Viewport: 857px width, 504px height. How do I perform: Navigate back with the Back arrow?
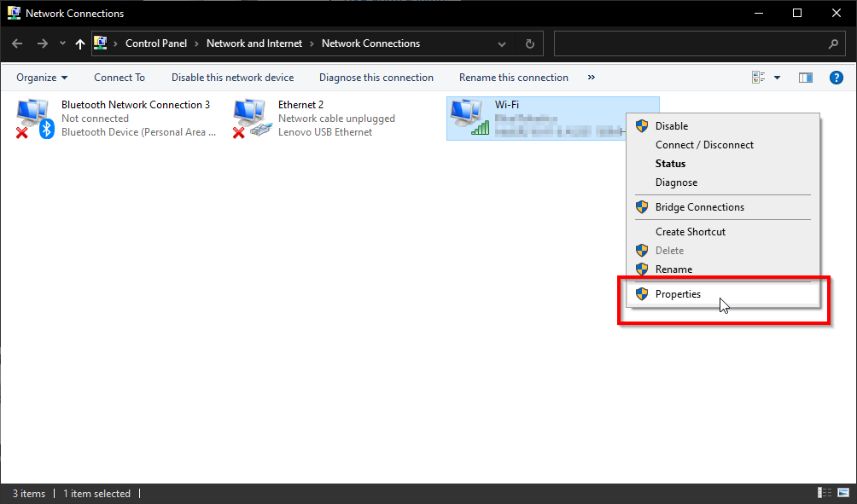(16, 43)
